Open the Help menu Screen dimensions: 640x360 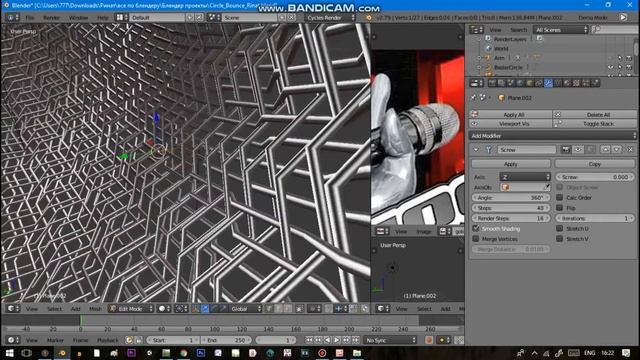coord(102,18)
